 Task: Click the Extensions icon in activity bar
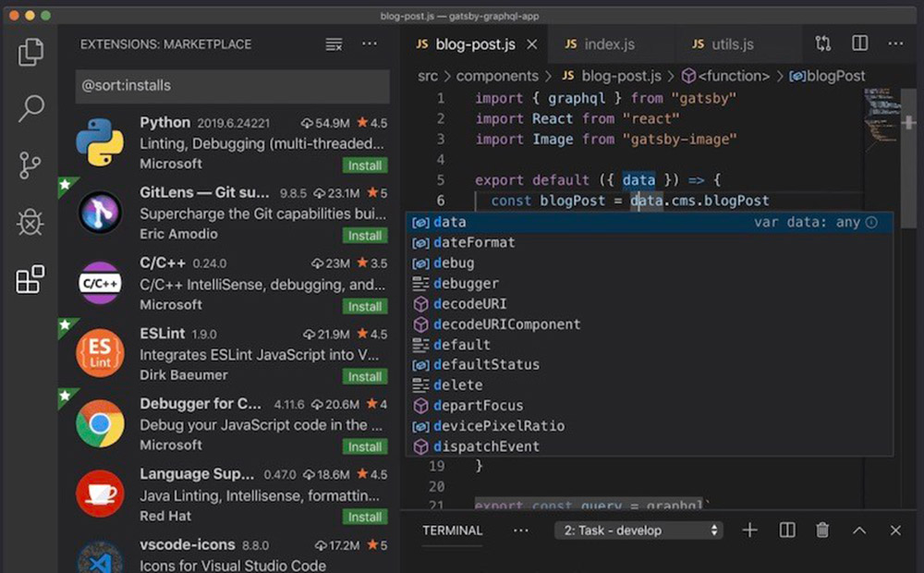coord(30,279)
